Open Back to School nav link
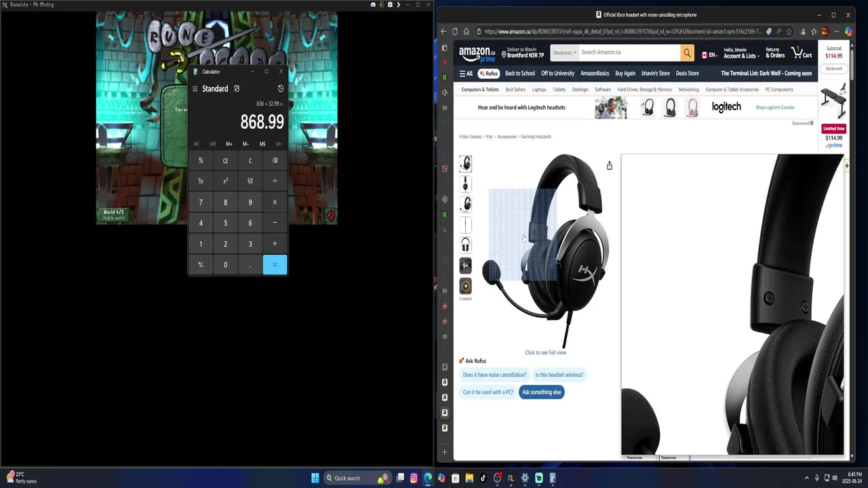Image resolution: width=868 pixels, height=488 pixels. pyautogui.click(x=520, y=73)
